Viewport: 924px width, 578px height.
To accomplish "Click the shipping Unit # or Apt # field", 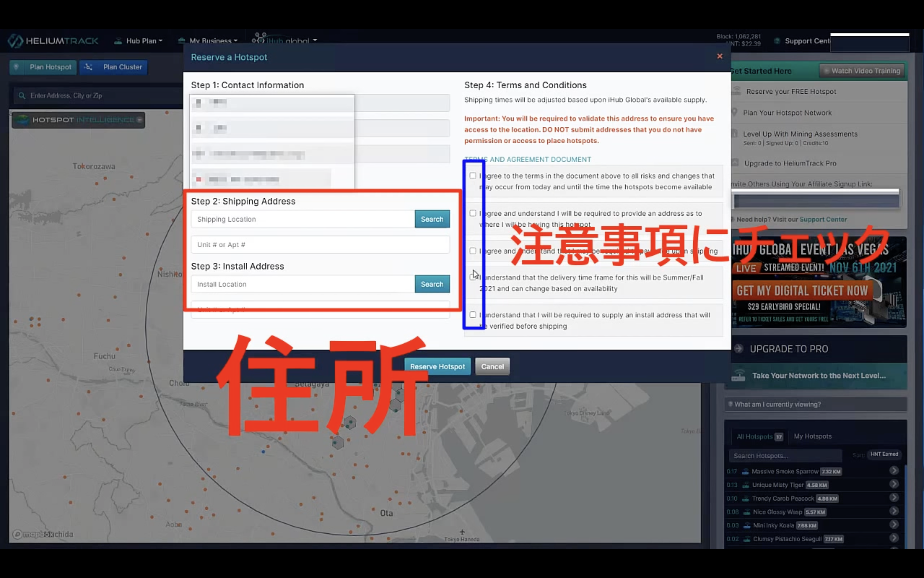I will (x=320, y=245).
